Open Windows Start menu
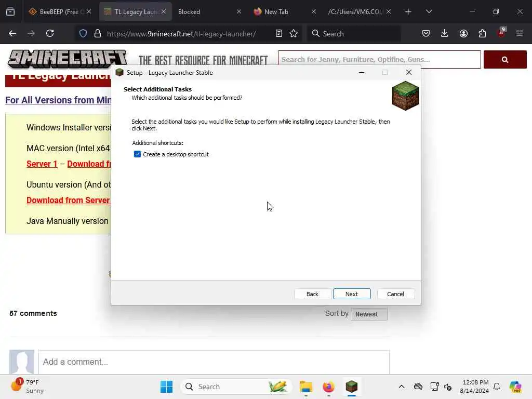 166,387
